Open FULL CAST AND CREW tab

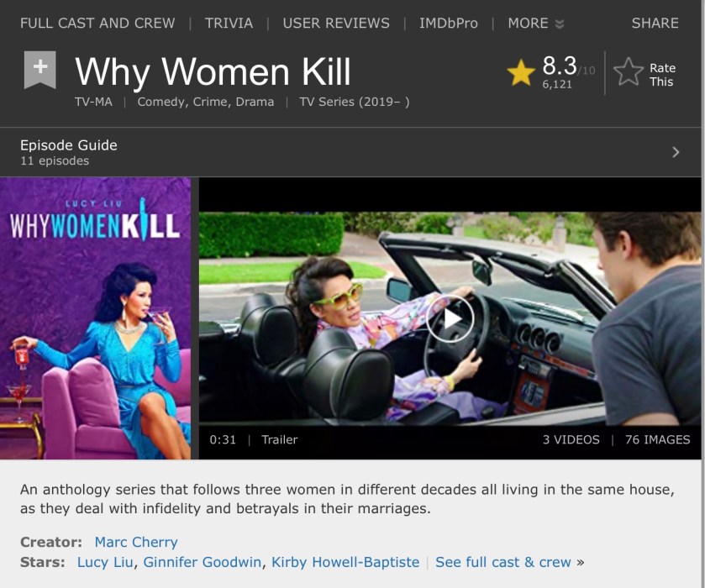pos(97,24)
